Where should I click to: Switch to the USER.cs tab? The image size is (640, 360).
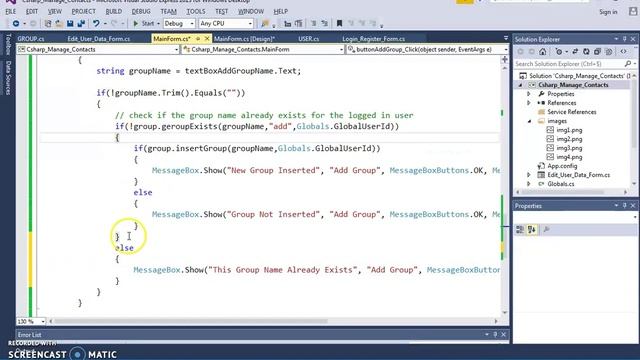click(x=309, y=39)
